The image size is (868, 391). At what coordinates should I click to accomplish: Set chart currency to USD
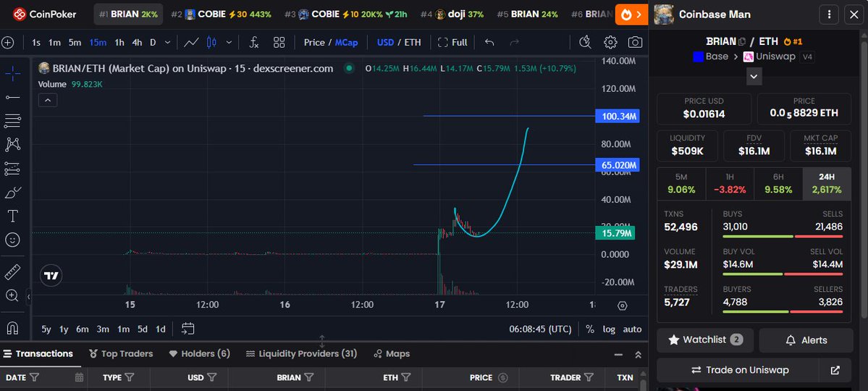(386, 42)
